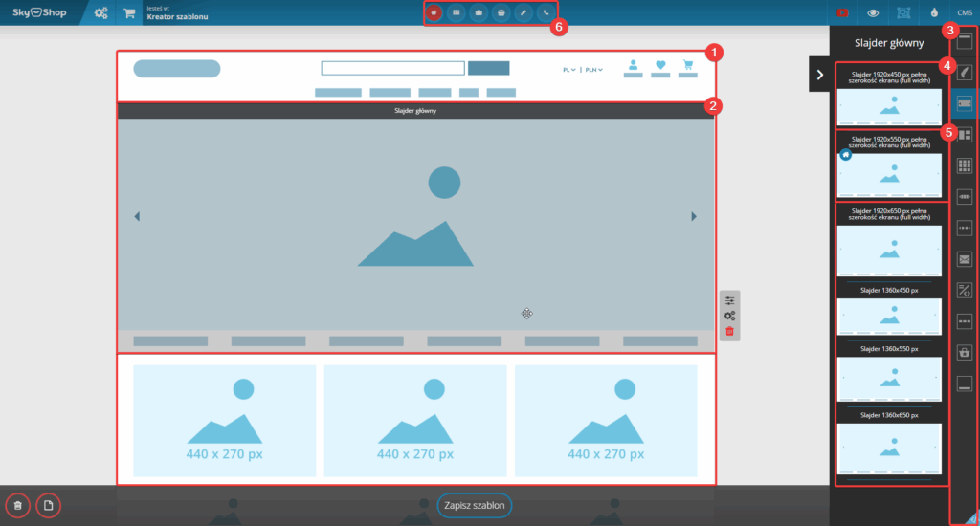The height and width of the screenshot is (526, 980).
Task: Click the red trash icon beside slider
Action: click(x=729, y=331)
